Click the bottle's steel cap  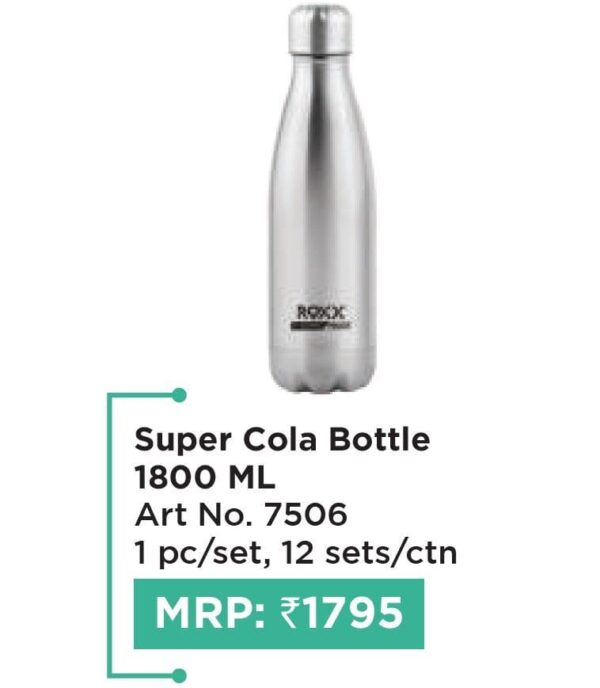pos(320,29)
